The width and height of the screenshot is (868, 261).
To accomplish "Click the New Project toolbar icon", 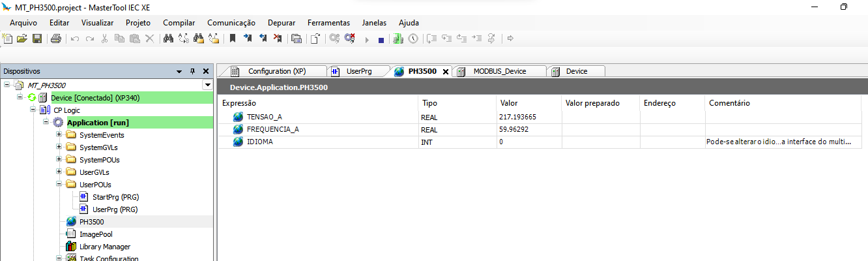I will [8, 39].
